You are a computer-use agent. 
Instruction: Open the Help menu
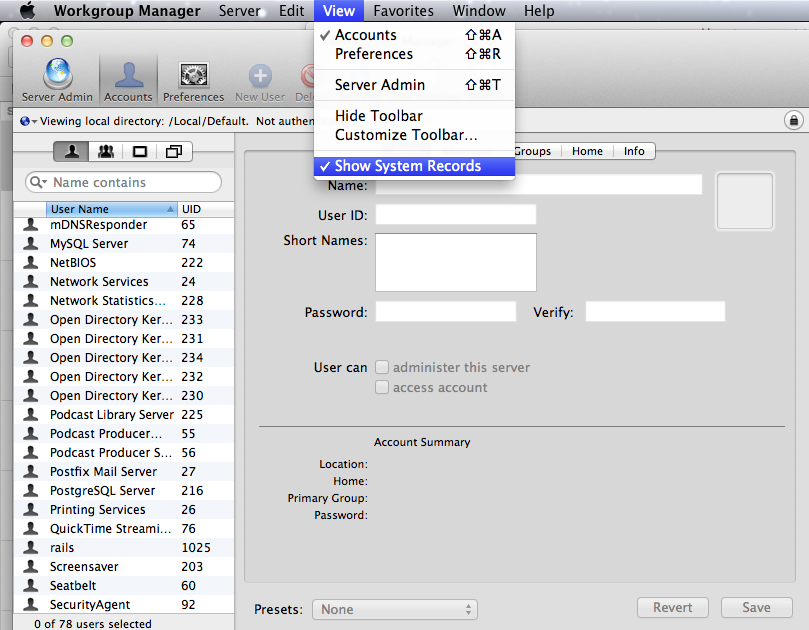539,10
